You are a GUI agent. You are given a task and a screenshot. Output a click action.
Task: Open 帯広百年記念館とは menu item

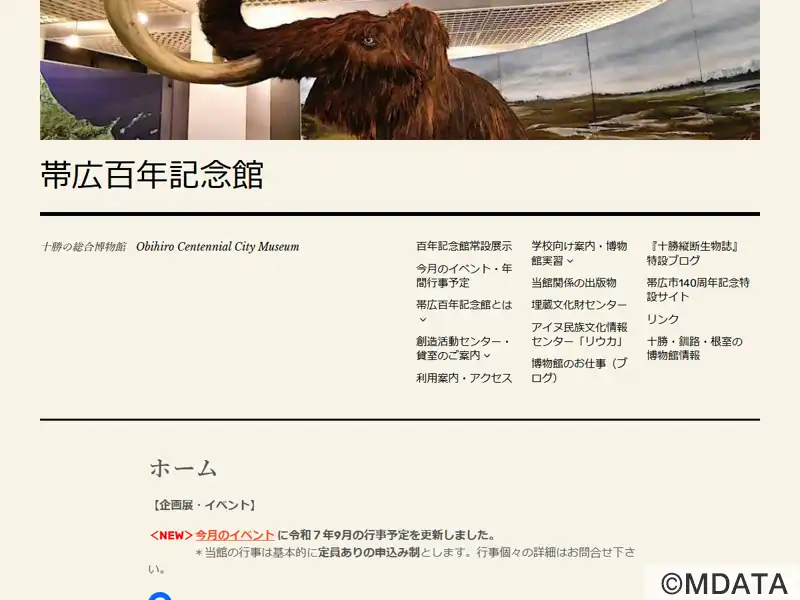pos(464,305)
